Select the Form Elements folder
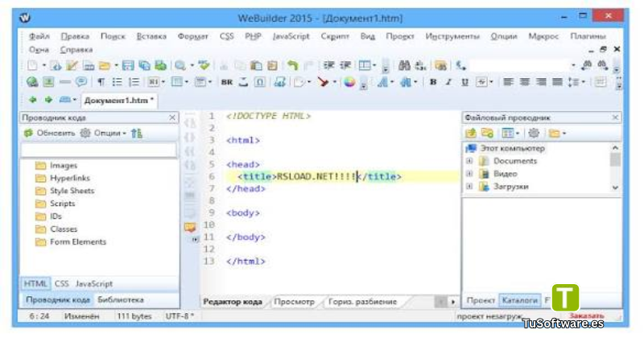The width and height of the screenshot is (644, 338). pyautogui.click(x=71, y=242)
